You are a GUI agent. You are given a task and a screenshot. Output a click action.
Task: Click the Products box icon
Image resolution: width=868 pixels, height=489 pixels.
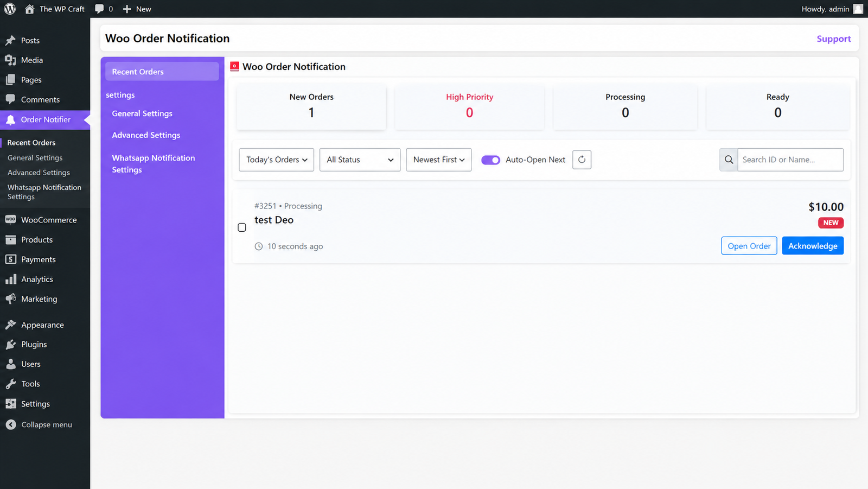(x=10, y=239)
